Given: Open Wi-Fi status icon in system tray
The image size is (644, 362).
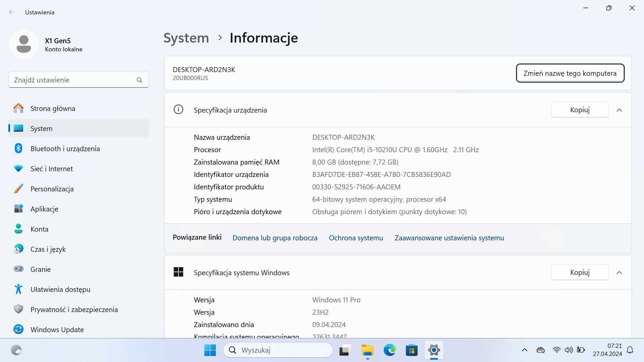Looking at the screenshot, I should (x=555, y=350).
